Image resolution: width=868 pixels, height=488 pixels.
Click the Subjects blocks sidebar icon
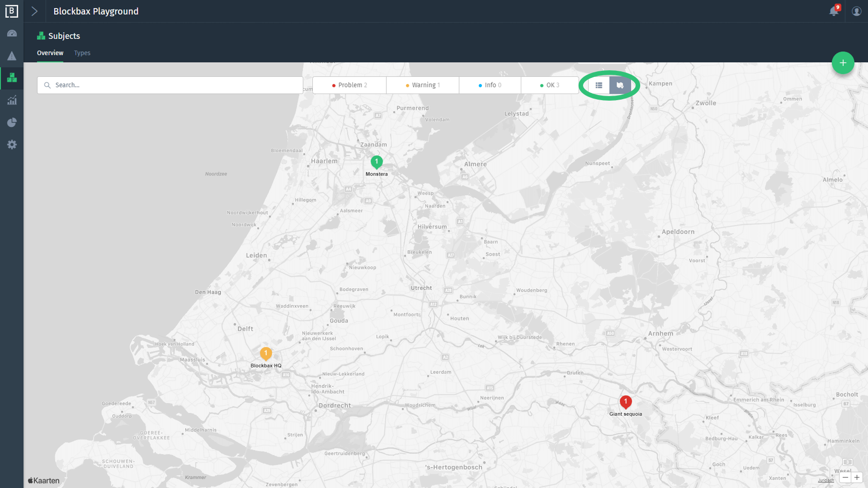tap(12, 78)
